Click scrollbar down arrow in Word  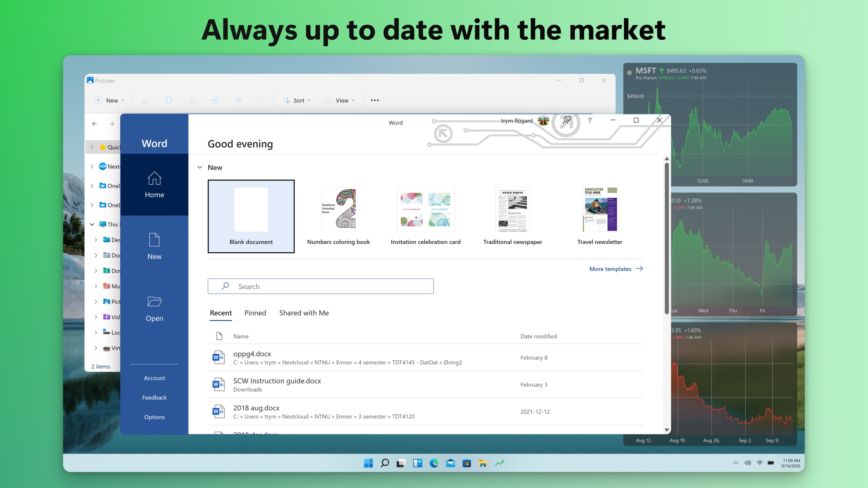pos(667,430)
